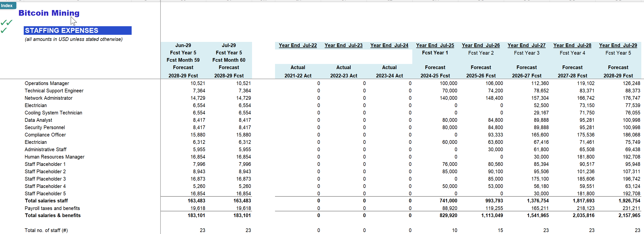Select the Operations Manager row label

tap(47, 83)
